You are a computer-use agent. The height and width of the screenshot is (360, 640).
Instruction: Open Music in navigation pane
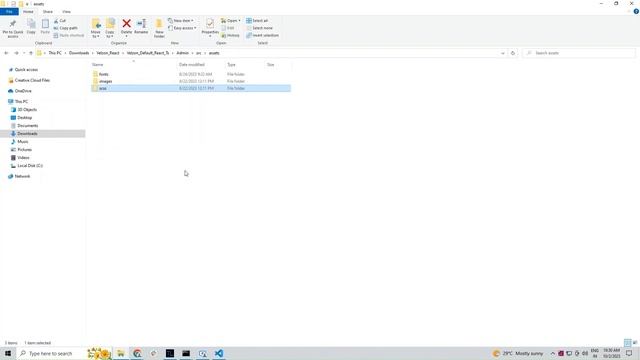[22, 142]
